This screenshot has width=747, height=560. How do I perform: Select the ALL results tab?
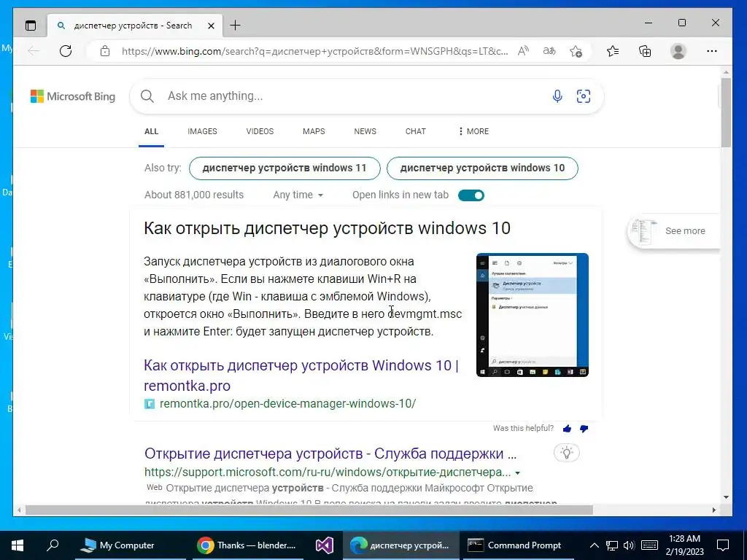coord(152,131)
